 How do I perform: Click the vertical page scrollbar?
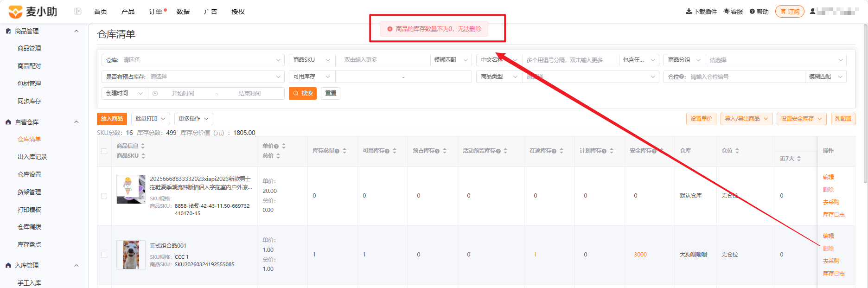865,103
